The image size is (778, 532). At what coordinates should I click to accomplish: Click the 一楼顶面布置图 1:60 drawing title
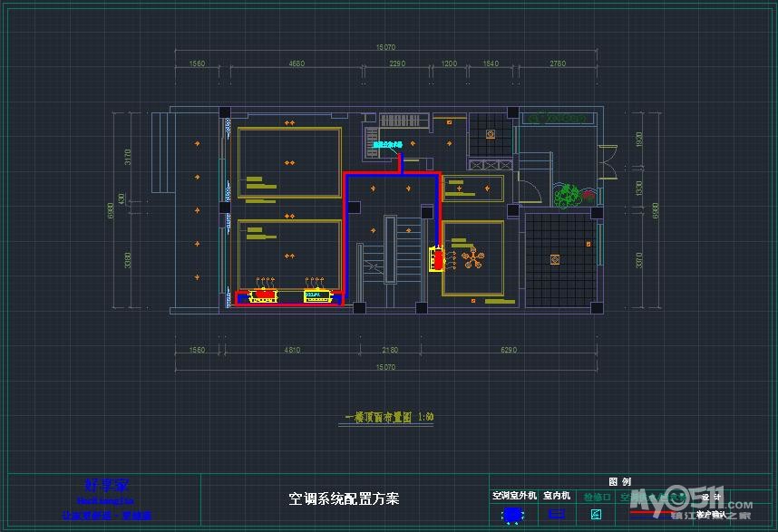coord(389,417)
